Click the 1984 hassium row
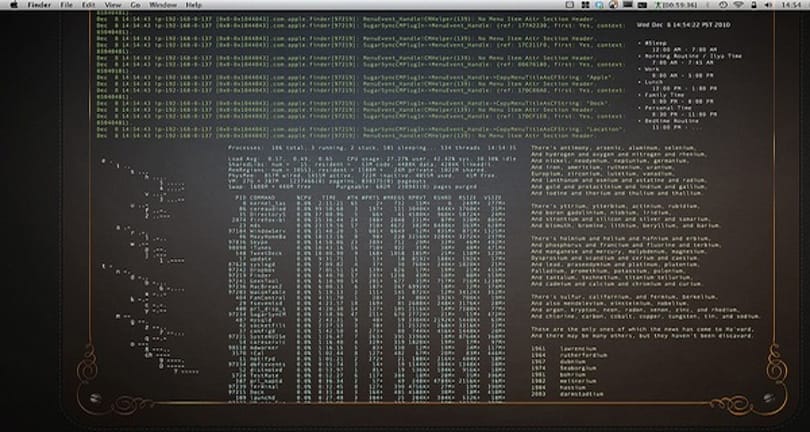The height and width of the screenshot is (432, 810). (x=558, y=388)
